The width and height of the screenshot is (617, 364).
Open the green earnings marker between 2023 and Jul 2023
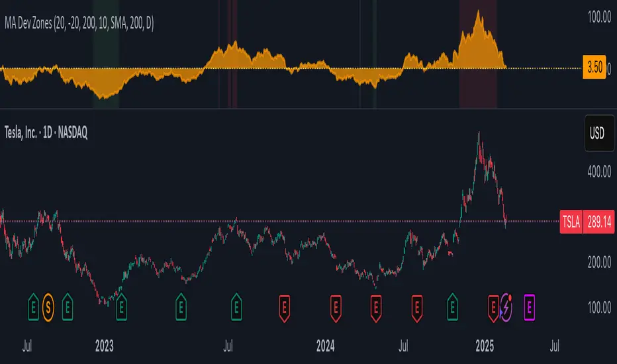coord(181,307)
